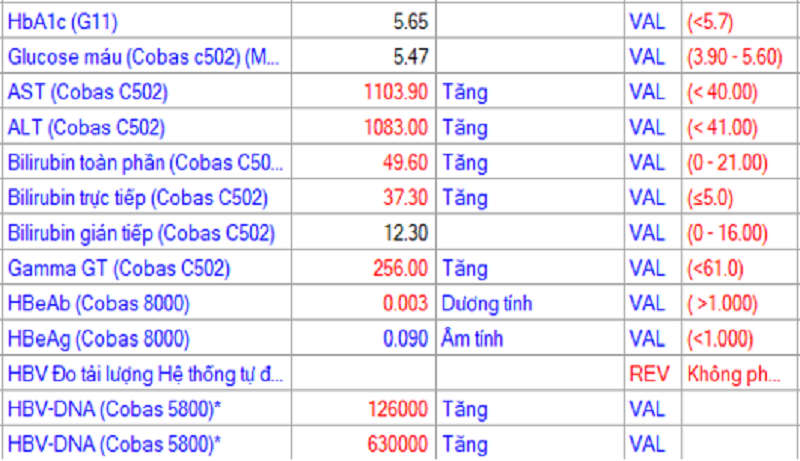The image size is (800, 461).
Task: Select the Bilirubin gián tiếp test name
Action: pos(140,233)
